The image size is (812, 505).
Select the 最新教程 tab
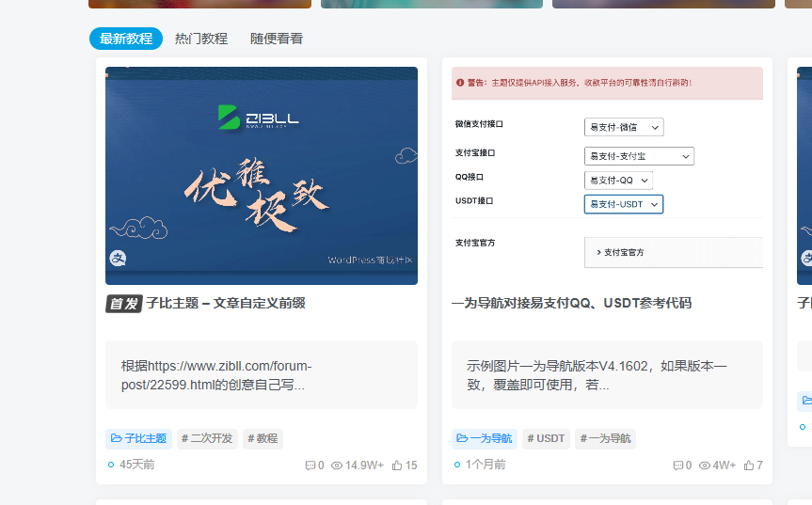tap(126, 39)
